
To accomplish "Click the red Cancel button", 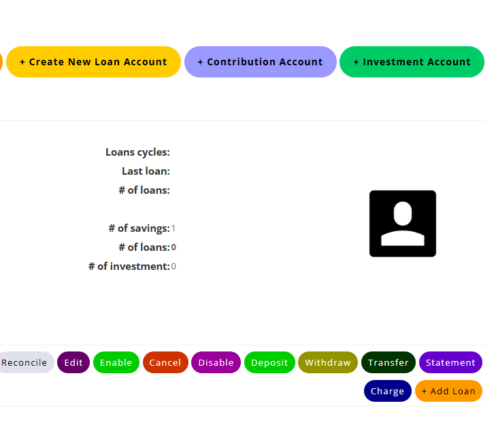I will [165, 362].
